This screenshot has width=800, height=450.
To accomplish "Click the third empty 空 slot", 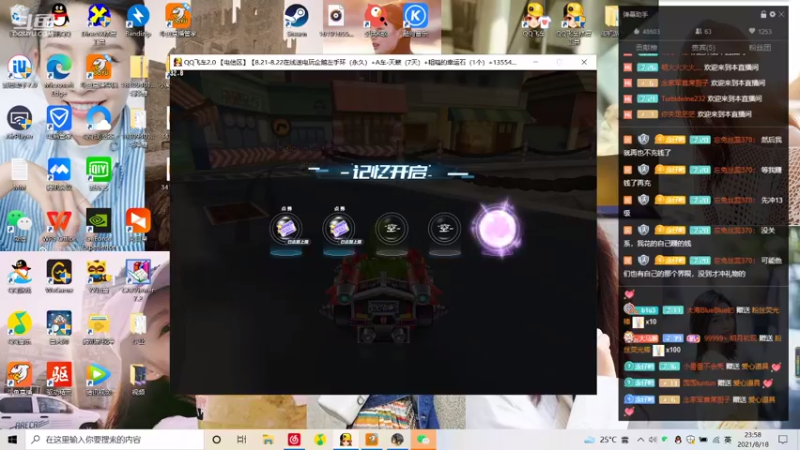I will 391,229.
